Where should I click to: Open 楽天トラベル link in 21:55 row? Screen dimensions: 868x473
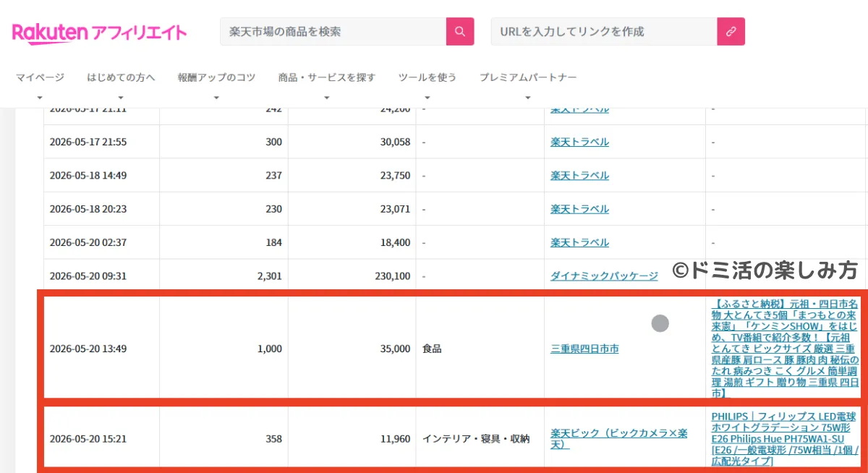pos(579,142)
